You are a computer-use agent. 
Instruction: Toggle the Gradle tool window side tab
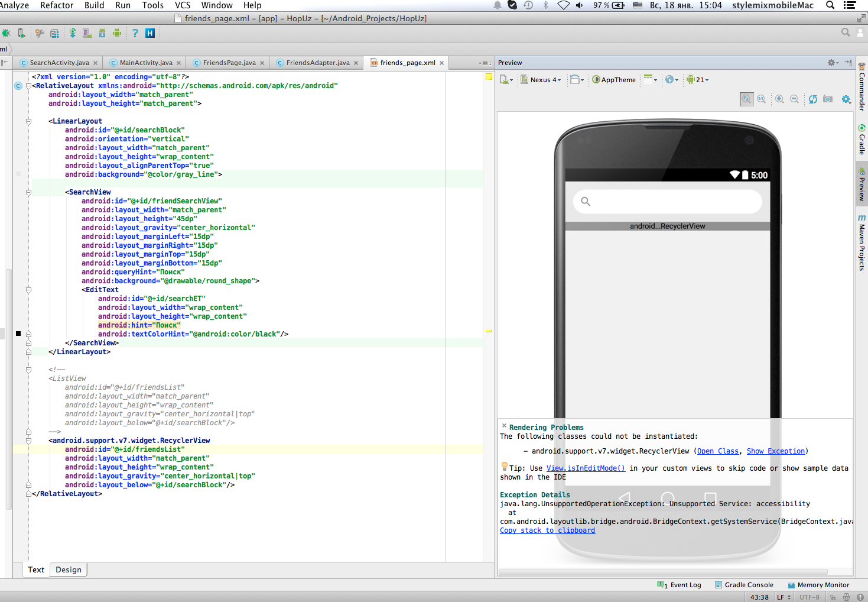[x=862, y=140]
